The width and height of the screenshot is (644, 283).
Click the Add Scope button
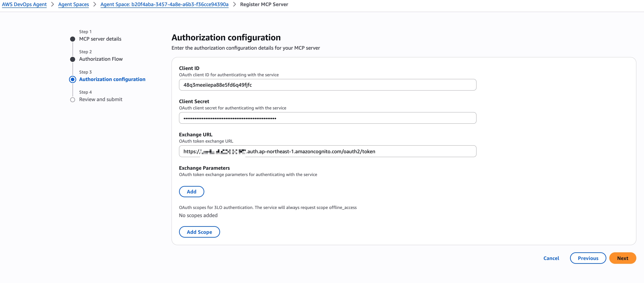tap(199, 232)
